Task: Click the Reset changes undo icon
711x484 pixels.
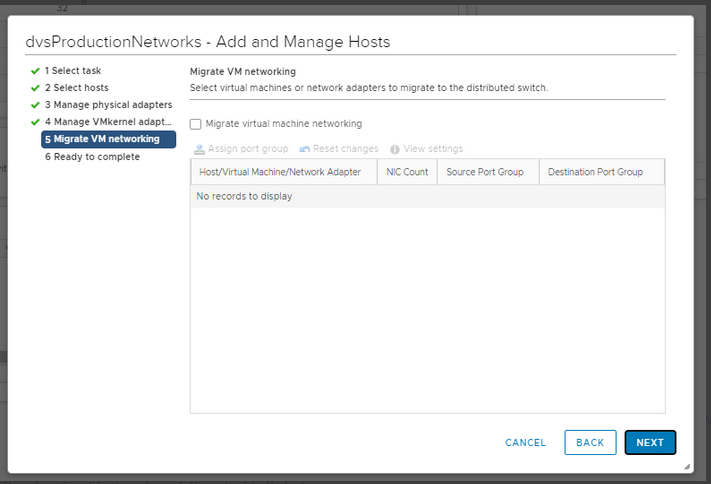Action: pyautogui.click(x=305, y=149)
